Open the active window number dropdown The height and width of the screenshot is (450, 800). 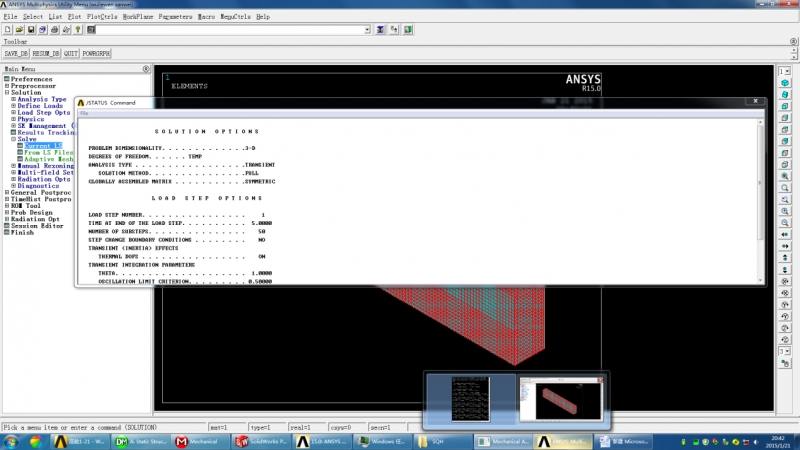coord(785,71)
